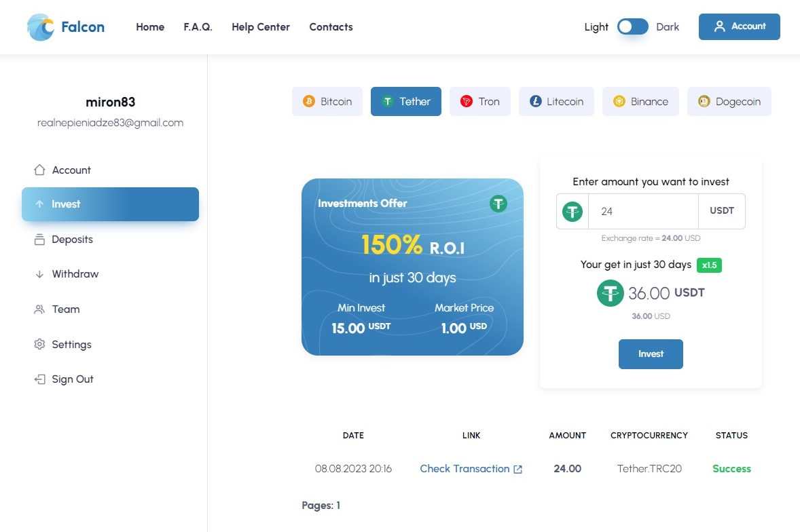The height and width of the screenshot is (532, 800).
Task: Click the Deposits stack icon
Action: coord(39,239)
